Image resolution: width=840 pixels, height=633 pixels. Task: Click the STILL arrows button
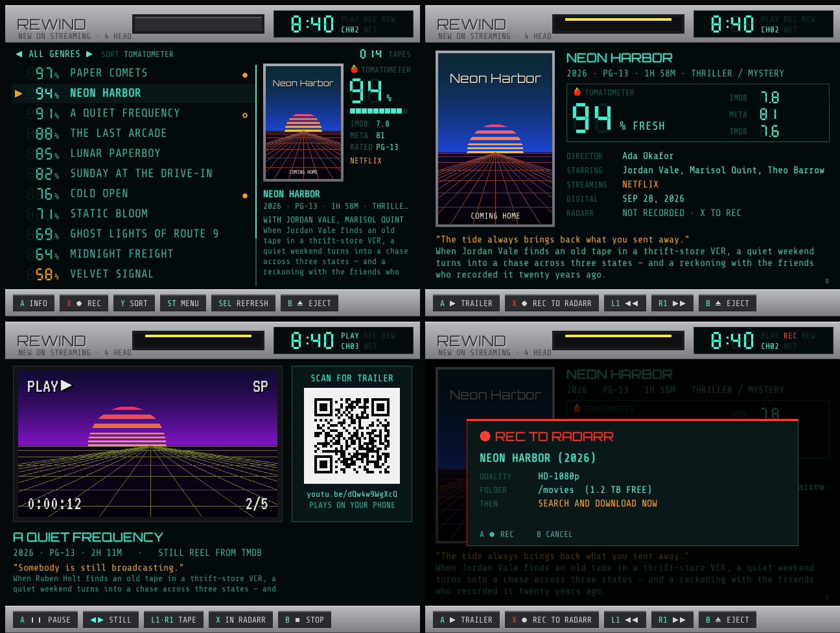tap(110, 619)
